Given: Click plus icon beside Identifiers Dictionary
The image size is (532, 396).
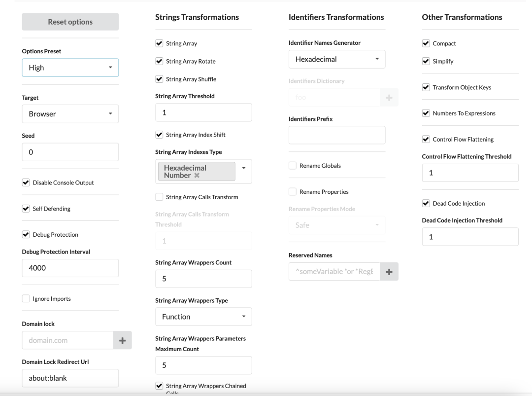Looking at the screenshot, I should [x=389, y=98].
